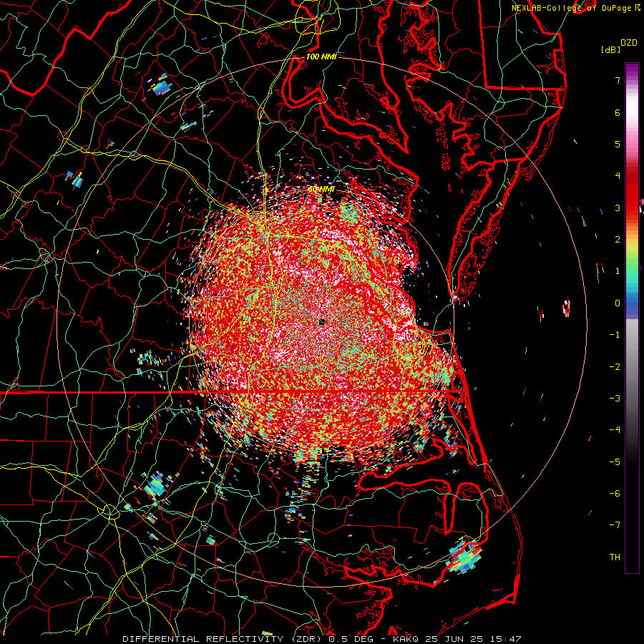Click the -5 dB value on color scale
The width and height of the screenshot is (644, 644).
(615, 462)
